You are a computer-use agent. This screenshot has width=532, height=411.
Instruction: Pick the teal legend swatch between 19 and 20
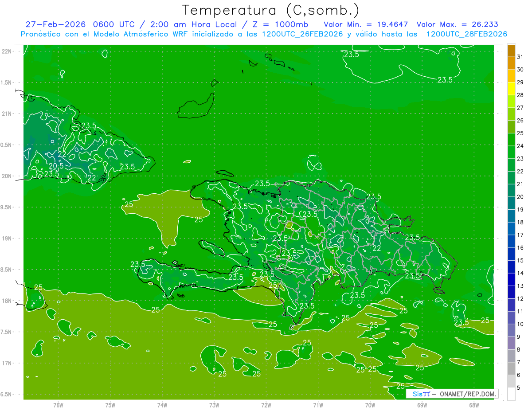(x=511, y=204)
